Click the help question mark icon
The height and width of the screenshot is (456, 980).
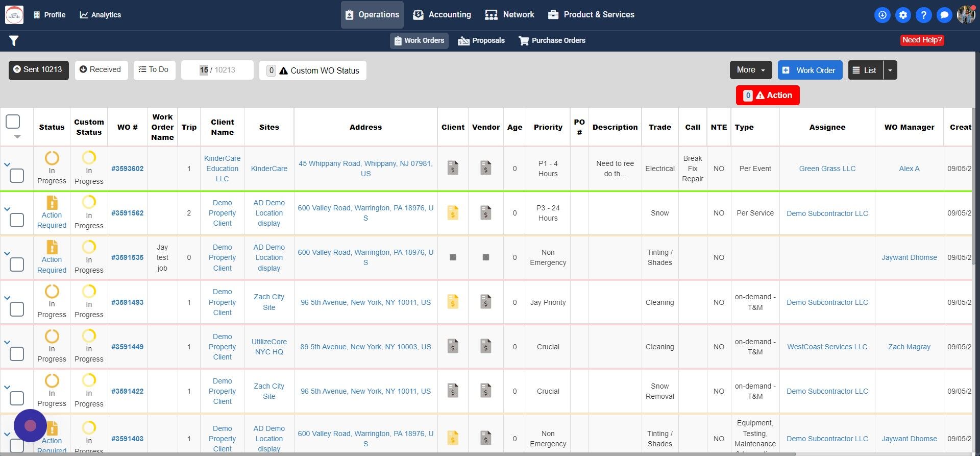(923, 15)
